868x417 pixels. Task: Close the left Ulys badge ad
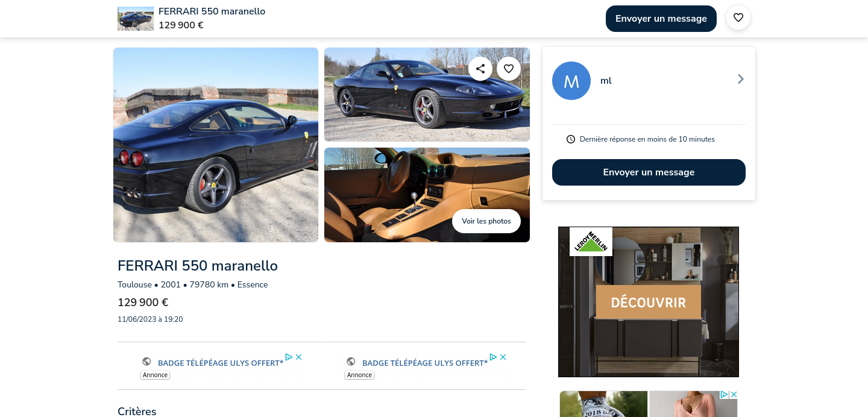[x=299, y=357]
